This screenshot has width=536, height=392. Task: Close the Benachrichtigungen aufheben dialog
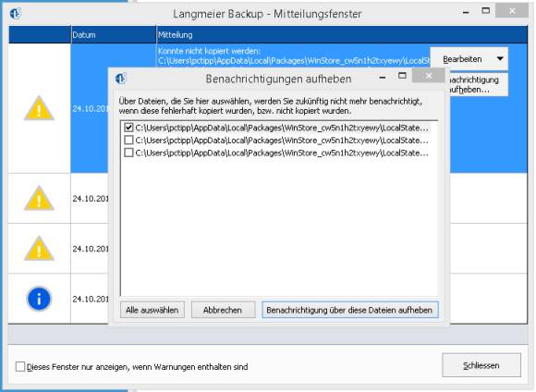coord(428,76)
